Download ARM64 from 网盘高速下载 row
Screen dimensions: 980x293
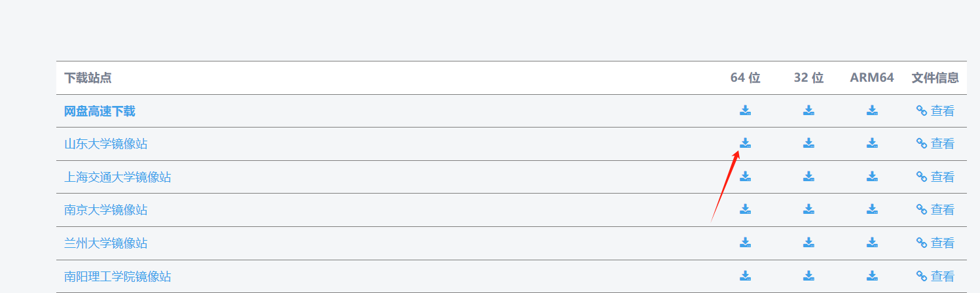pos(872,111)
